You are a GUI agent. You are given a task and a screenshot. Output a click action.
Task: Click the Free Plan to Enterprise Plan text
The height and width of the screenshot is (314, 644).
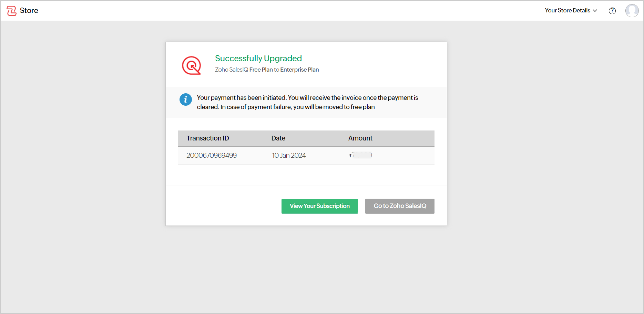point(284,70)
